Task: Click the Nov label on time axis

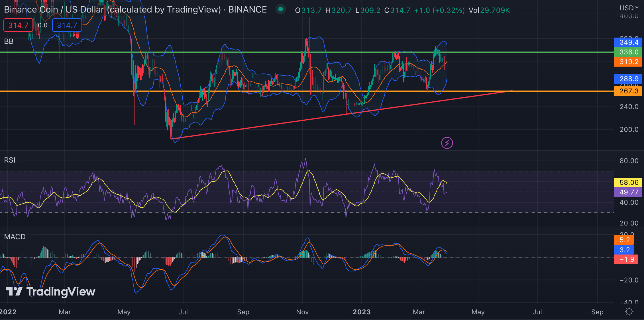Action: (302, 312)
